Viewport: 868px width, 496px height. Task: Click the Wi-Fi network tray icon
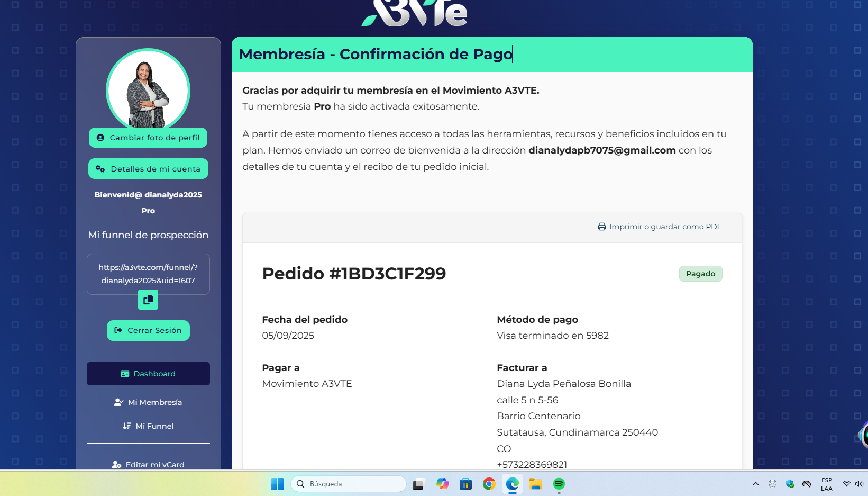[x=847, y=484]
